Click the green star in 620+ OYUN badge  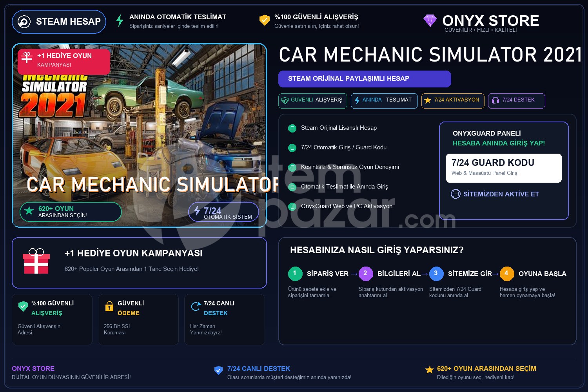pyautogui.click(x=29, y=211)
